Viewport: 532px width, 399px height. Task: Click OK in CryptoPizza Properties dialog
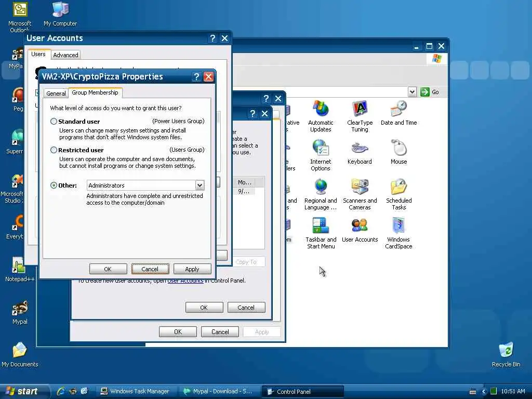(x=108, y=269)
